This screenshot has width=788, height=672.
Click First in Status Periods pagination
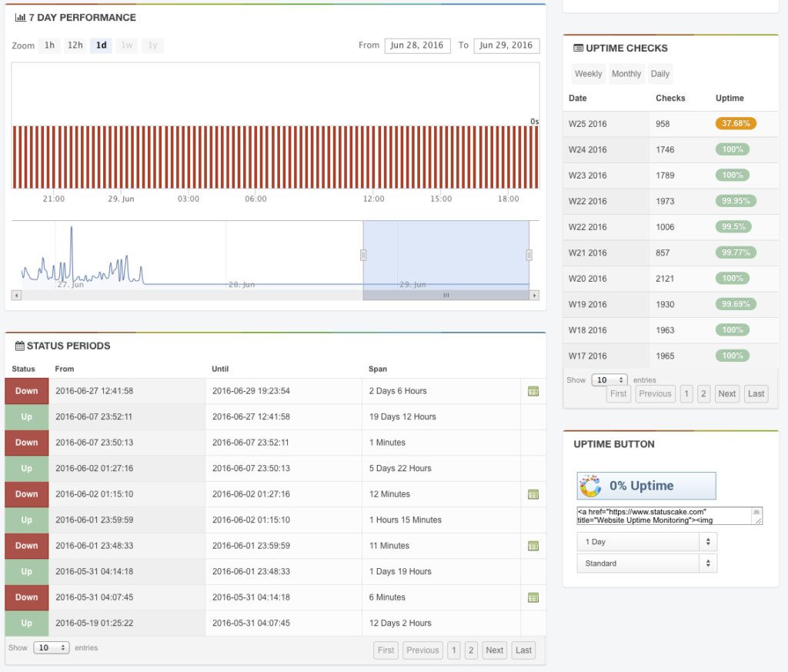(386, 650)
